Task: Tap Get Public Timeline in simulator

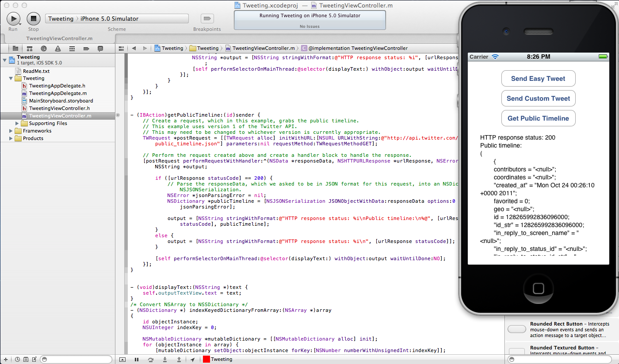Action: (538, 118)
